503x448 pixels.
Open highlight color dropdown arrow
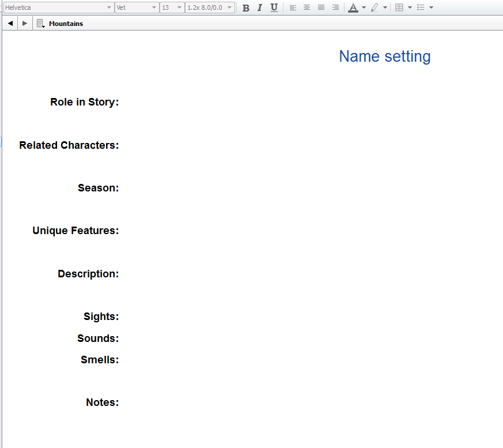point(385,7)
